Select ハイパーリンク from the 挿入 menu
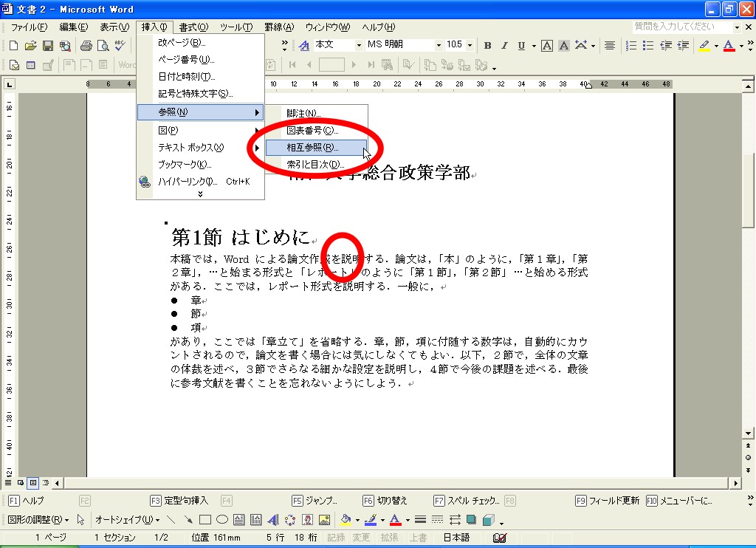Screen dimensions: 756x548 pyautogui.click(x=201, y=182)
